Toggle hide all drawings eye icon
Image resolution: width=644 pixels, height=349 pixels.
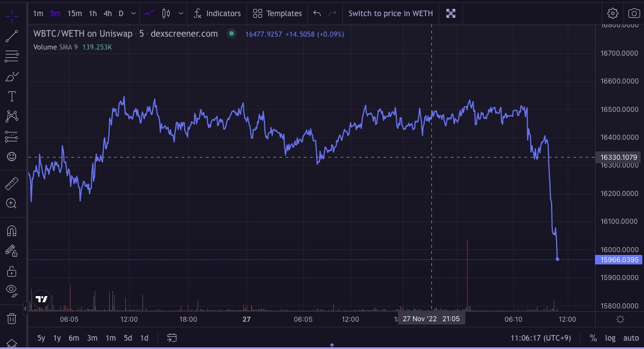[12, 291]
